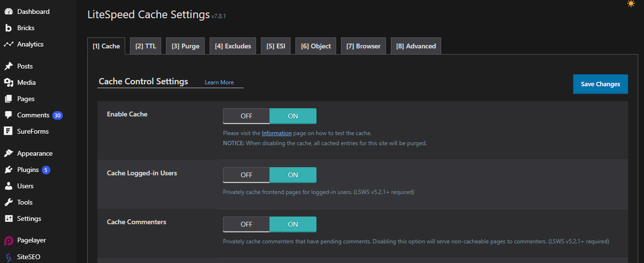Click the Save Changes button
644x263 pixels.
click(600, 84)
